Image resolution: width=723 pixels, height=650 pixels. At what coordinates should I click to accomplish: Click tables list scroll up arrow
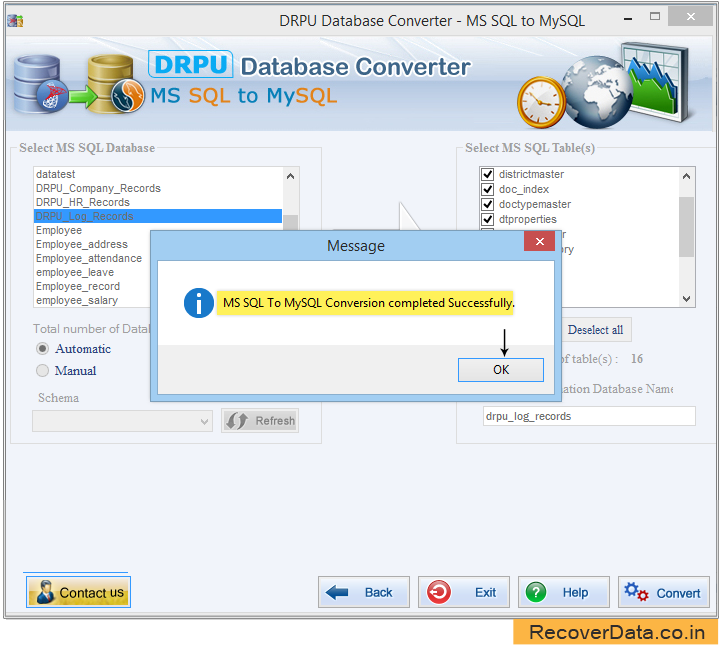pyautogui.click(x=686, y=176)
